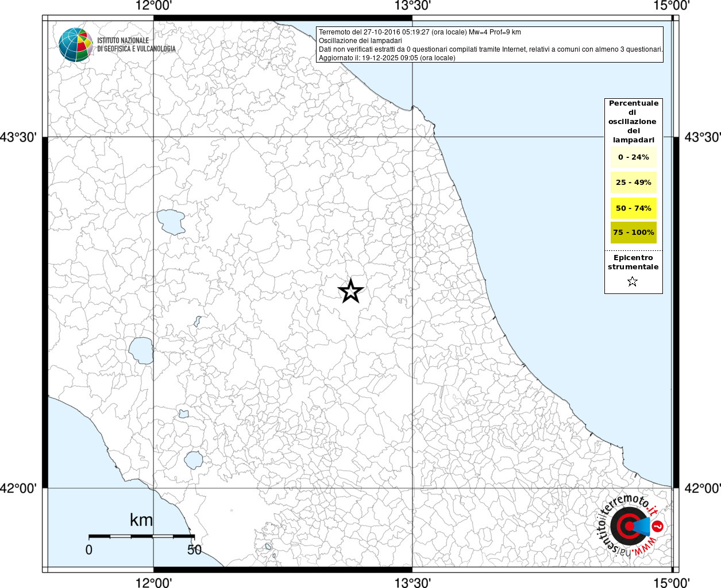
Task: Click the top 15°00' longitude label
Action: (x=671, y=6)
